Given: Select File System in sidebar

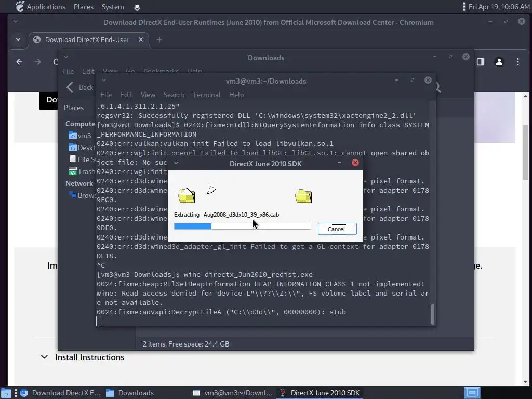Looking at the screenshot, I should coord(83,159).
